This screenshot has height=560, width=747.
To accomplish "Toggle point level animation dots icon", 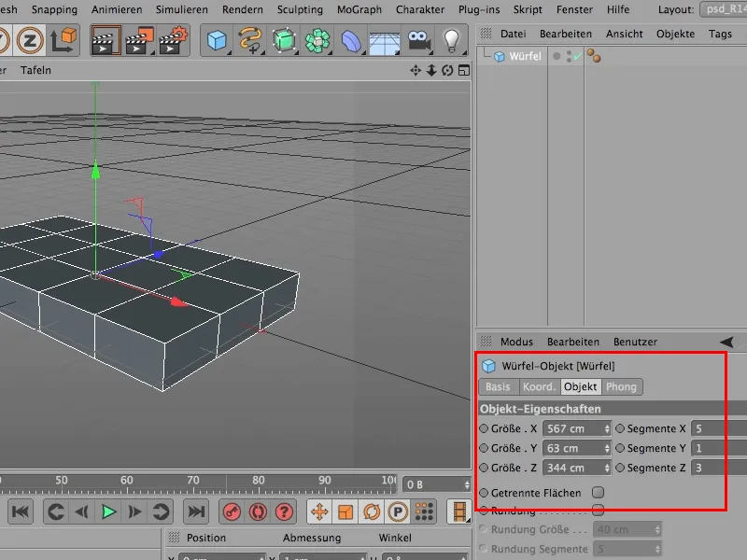I will (x=424, y=511).
